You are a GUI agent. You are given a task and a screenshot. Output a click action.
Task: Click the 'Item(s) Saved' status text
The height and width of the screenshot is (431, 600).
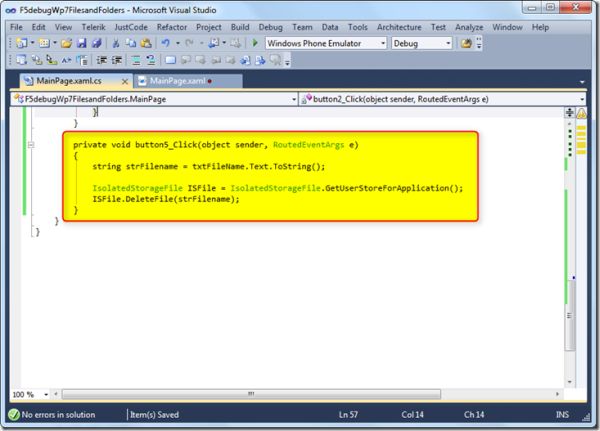coord(154,415)
